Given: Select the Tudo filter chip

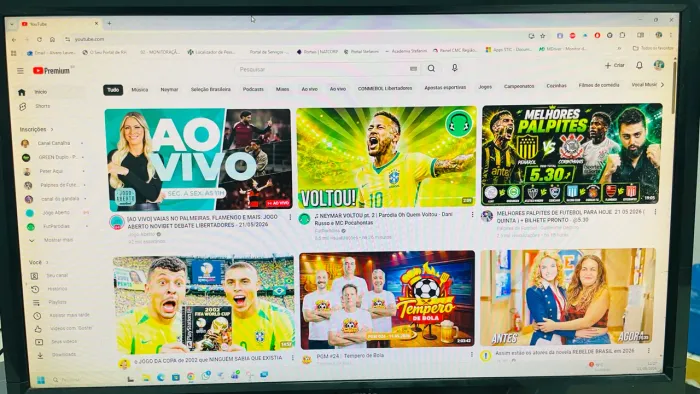Looking at the screenshot, I should tap(113, 90).
